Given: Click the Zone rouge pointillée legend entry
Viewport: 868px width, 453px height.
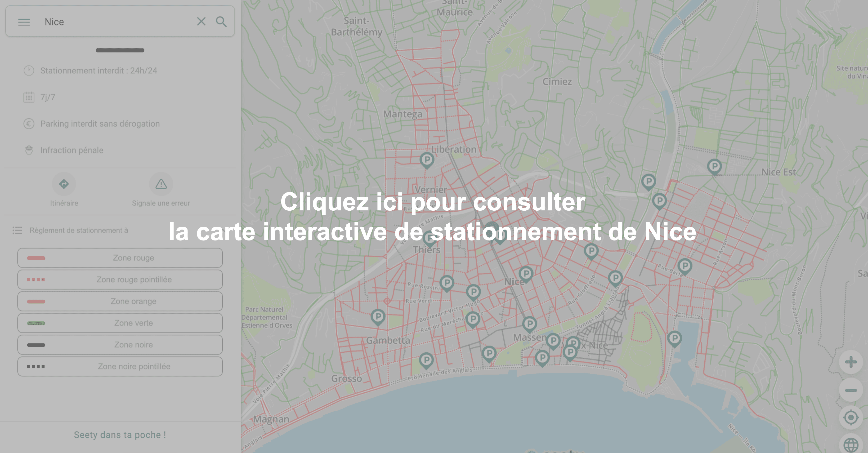Looking at the screenshot, I should 120,280.
